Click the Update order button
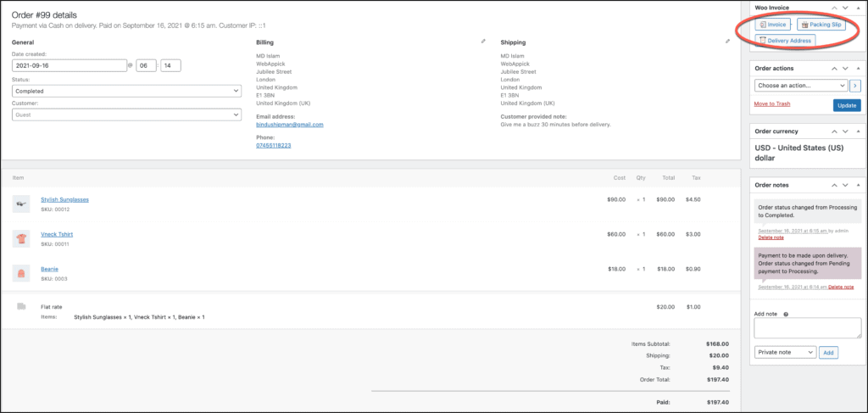Screen dimensions: 868x413 click(847, 105)
